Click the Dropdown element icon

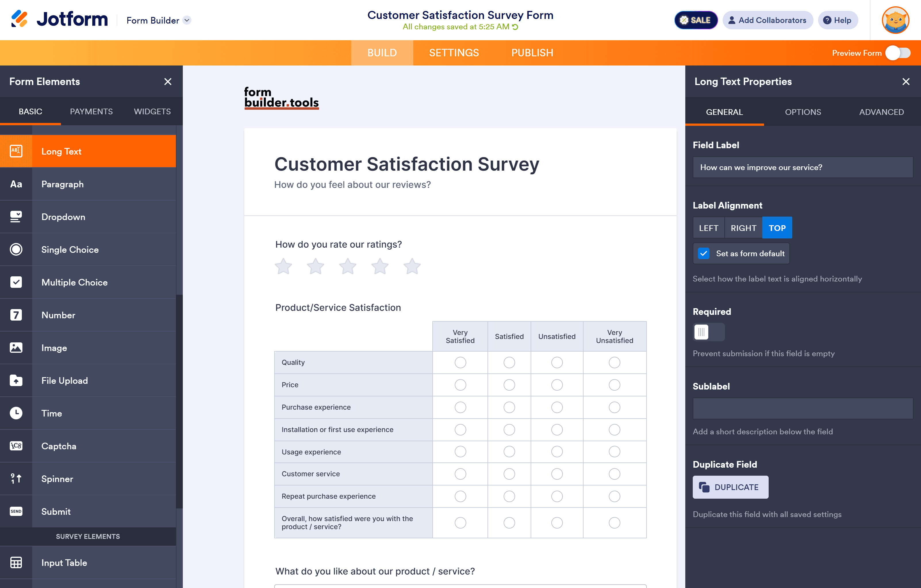[x=16, y=217]
